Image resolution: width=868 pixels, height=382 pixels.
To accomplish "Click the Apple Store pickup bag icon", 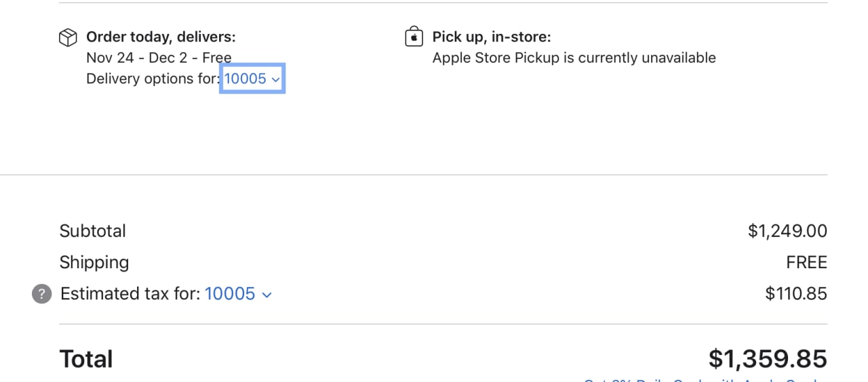I will pos(414,37).
